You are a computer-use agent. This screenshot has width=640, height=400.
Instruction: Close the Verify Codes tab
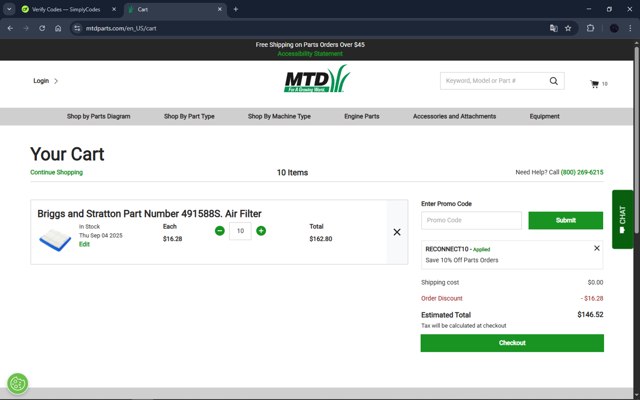coord(114,9)
